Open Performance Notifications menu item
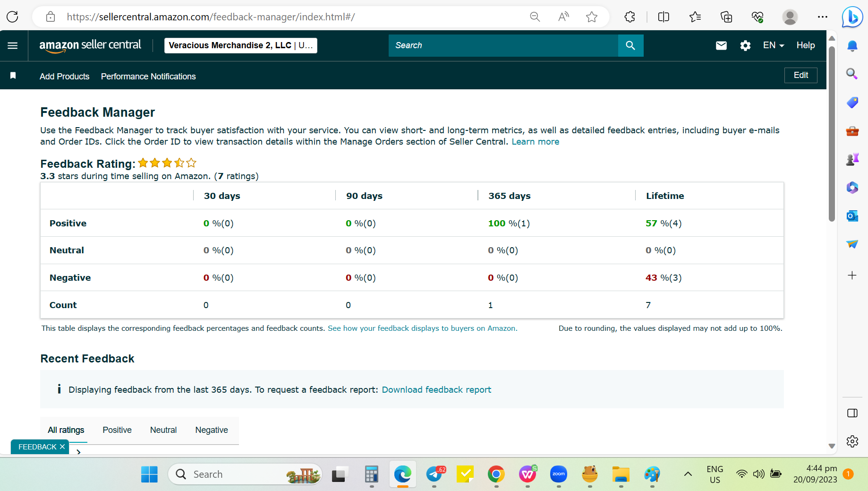Image resolution: width=868 pixels, height=491 pixels. click(148, 77)
